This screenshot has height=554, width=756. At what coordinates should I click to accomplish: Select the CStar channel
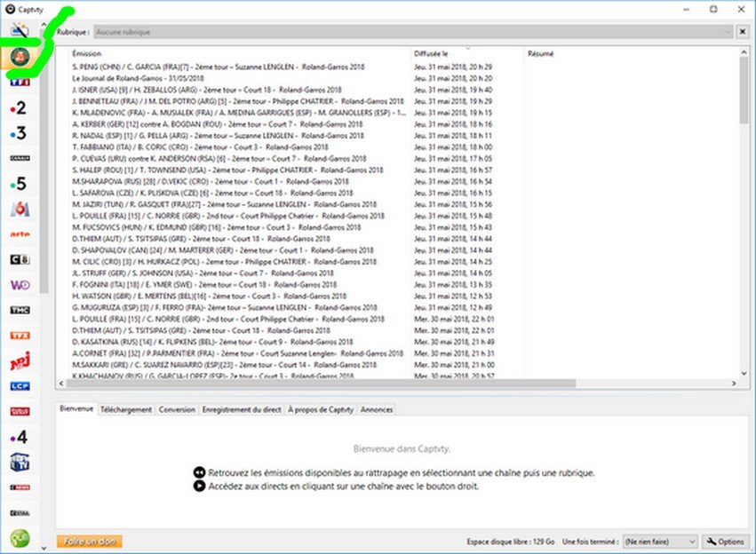20,513
